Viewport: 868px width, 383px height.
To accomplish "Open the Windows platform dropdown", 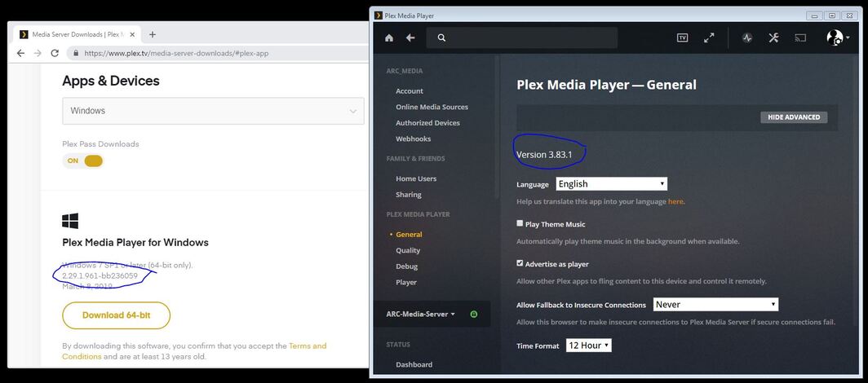I will 213,111.
